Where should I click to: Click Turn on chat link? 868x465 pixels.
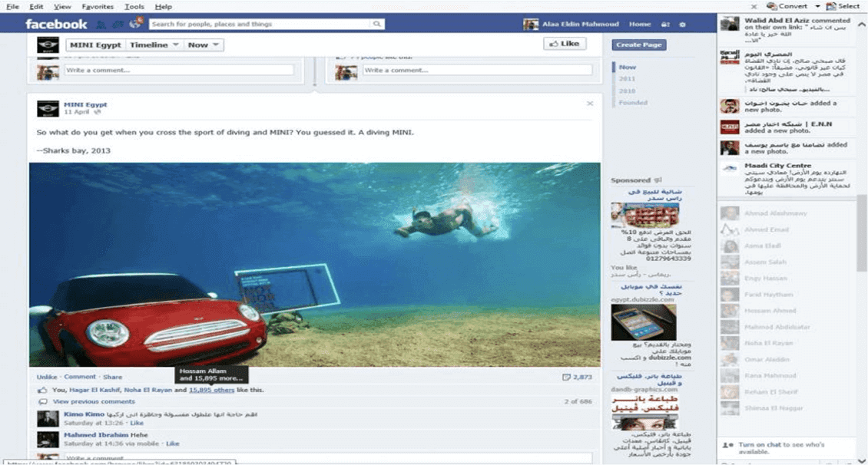760,444
